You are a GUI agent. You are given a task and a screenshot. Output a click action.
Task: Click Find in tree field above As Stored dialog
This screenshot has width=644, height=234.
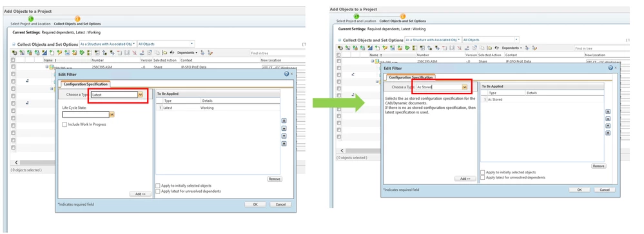pyautogui.click(x=601, y=48)
